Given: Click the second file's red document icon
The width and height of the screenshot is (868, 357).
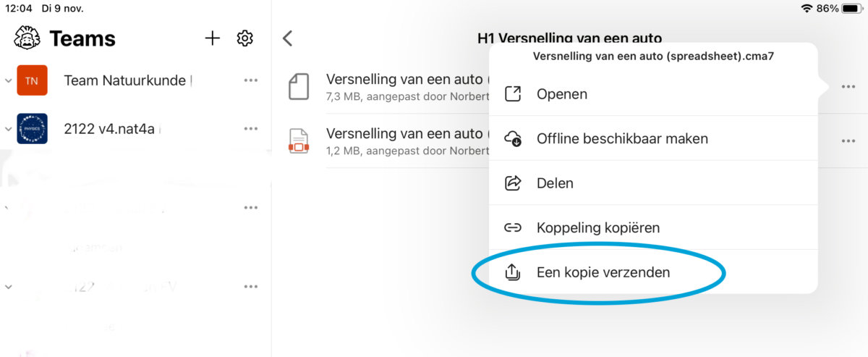Looking at the screenshot, I should point(299,141).
